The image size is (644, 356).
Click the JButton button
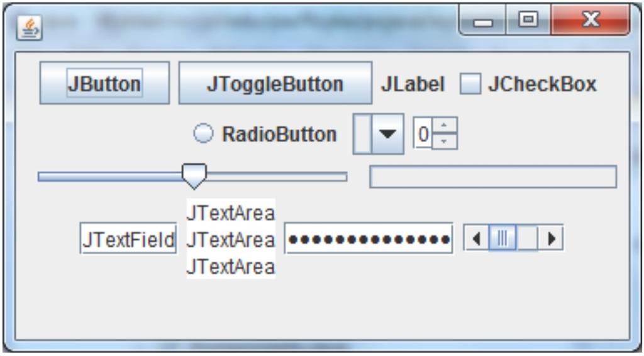(104, 83)
